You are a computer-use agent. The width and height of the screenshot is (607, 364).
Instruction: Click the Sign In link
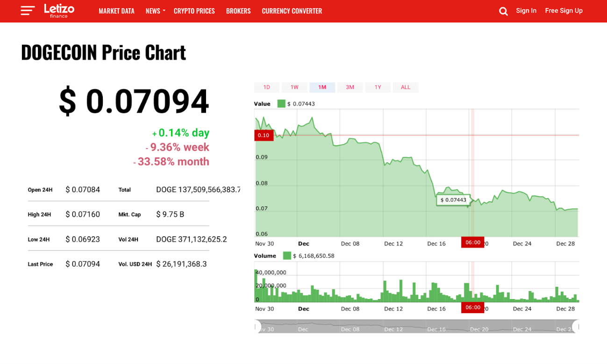tap(526, 11)
